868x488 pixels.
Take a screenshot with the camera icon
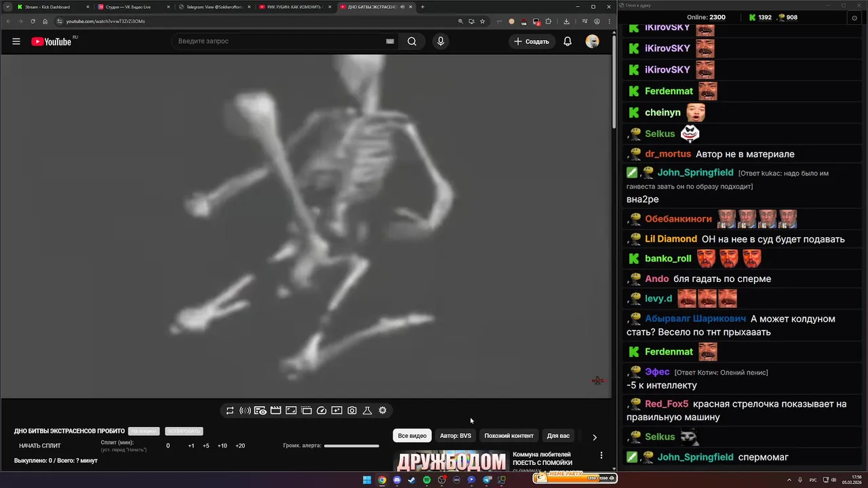tap(352, 411)
